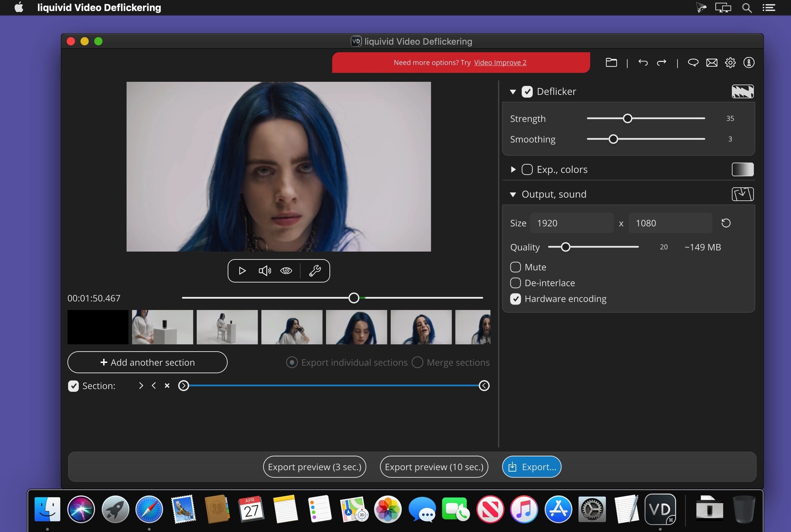The image size is (791, 532).
Task: Collapse the Deflicker section triangle
Action: (x=513, y=92)
